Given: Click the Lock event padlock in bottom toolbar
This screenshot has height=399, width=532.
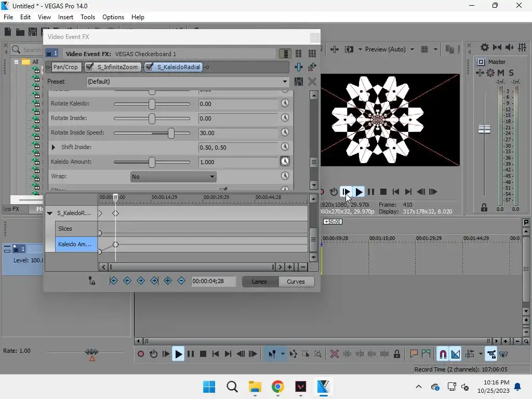Looking at the screenshot, I should coord(396,354).
